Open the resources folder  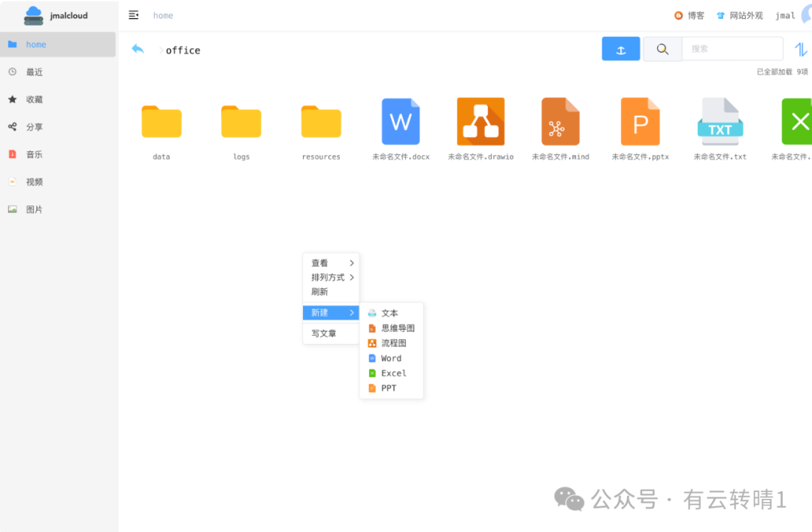(x=321, y=121)
